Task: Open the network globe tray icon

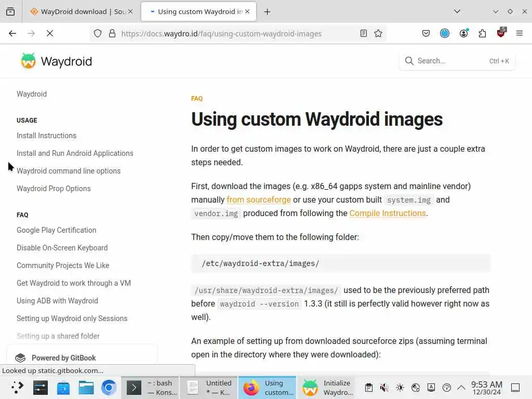Action: pyautogui.click(x=416, y=388)
